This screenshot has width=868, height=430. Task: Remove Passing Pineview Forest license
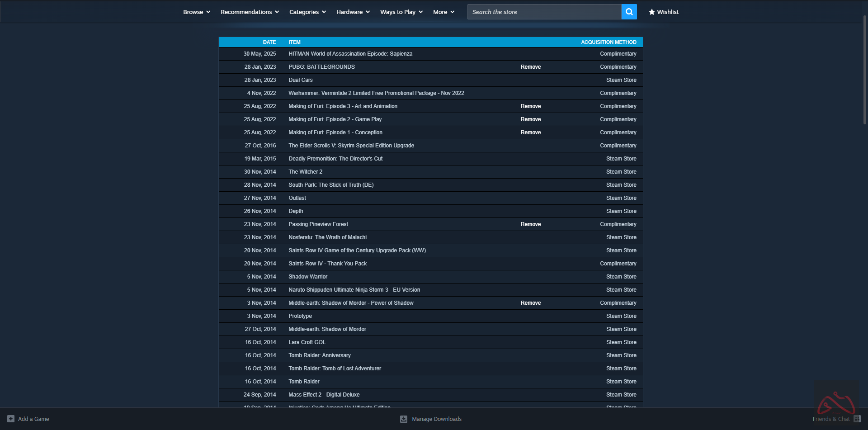pyautogui.click(x=530, y=224)
